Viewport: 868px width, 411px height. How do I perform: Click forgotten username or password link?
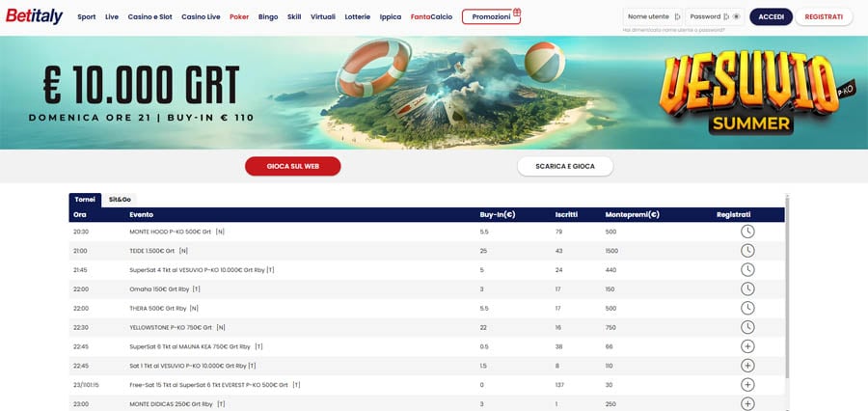coord(674,30)
